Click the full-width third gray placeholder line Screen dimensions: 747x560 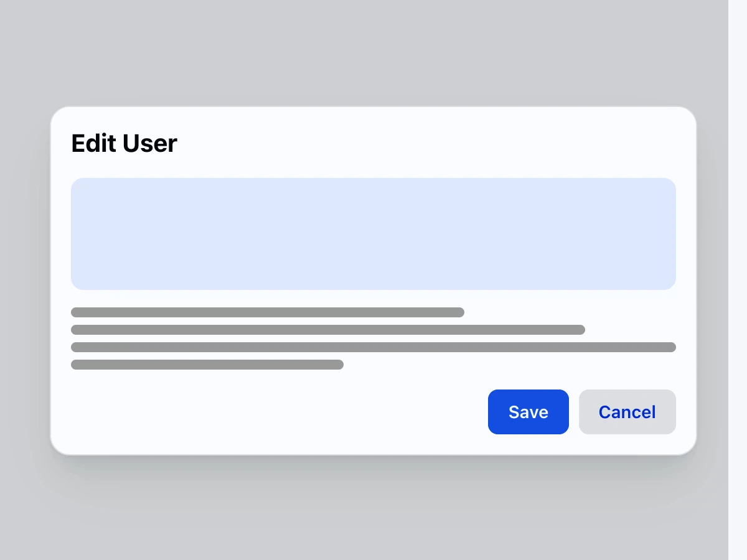tap(373, 347)
